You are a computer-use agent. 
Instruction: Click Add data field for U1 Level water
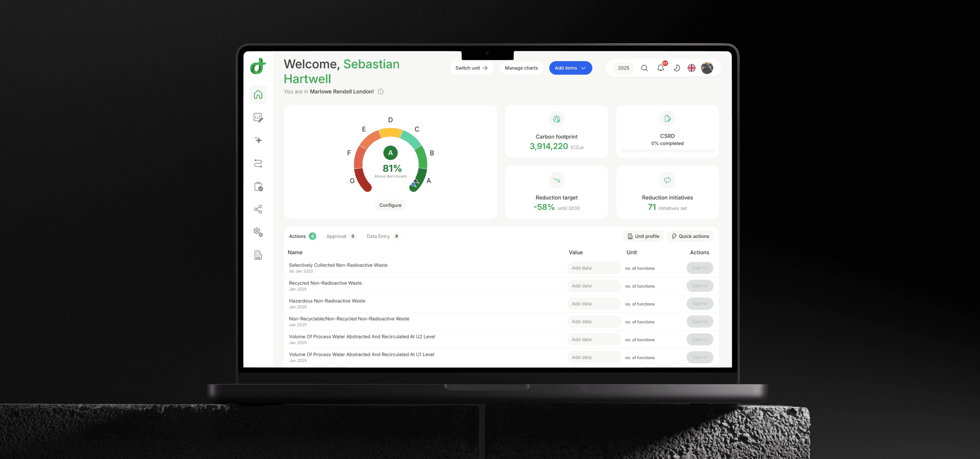(x=594, y=357)
